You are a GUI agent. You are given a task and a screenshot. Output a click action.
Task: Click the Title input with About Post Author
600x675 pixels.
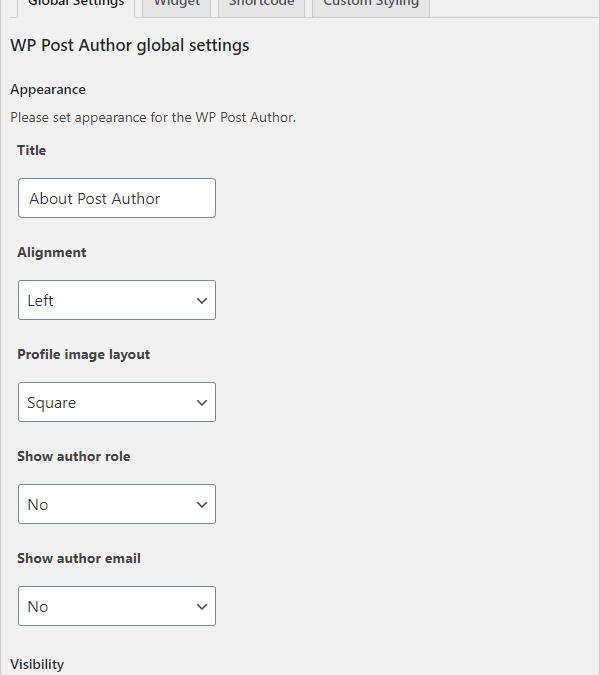coord(117,198)
